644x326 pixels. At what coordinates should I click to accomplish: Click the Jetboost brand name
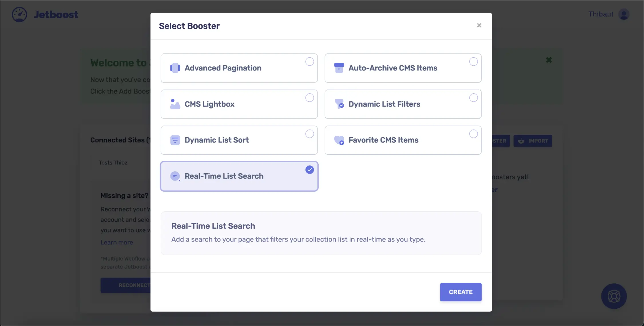56,14
